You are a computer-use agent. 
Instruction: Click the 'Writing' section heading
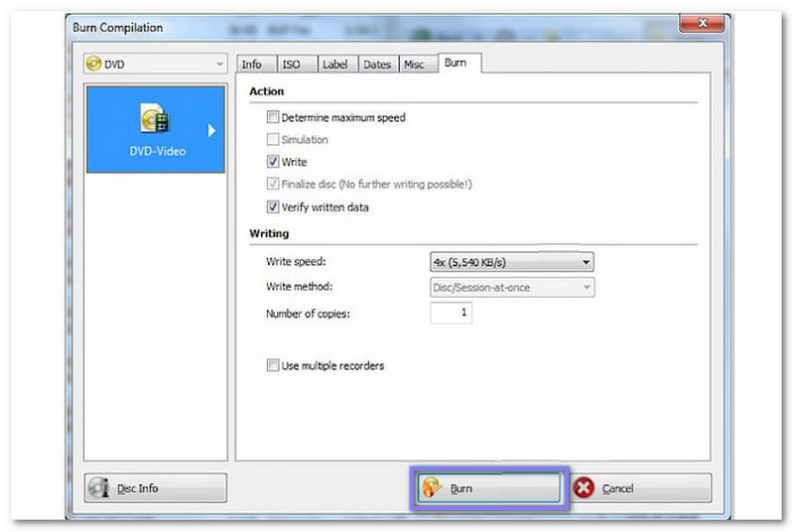tap(269, 233)
